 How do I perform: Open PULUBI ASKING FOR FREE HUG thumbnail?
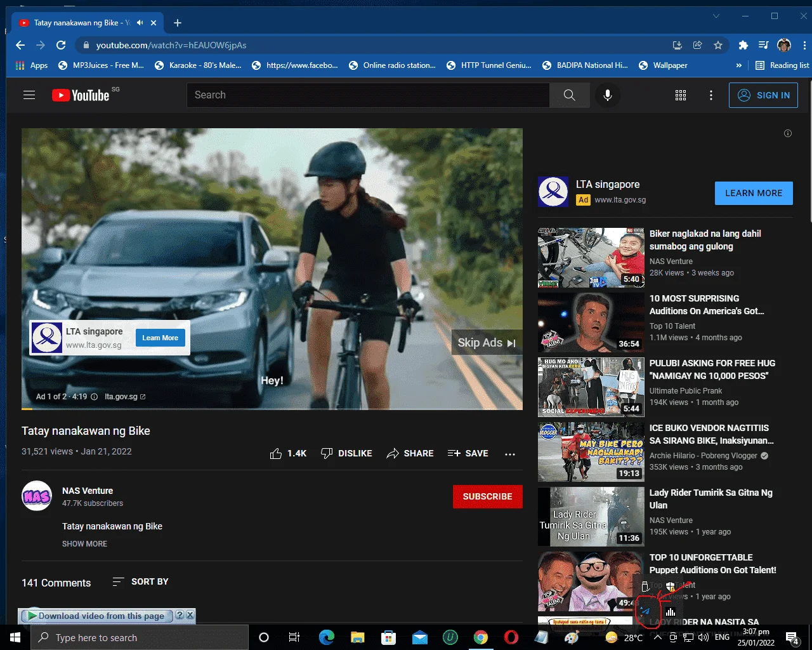point(591,387)
